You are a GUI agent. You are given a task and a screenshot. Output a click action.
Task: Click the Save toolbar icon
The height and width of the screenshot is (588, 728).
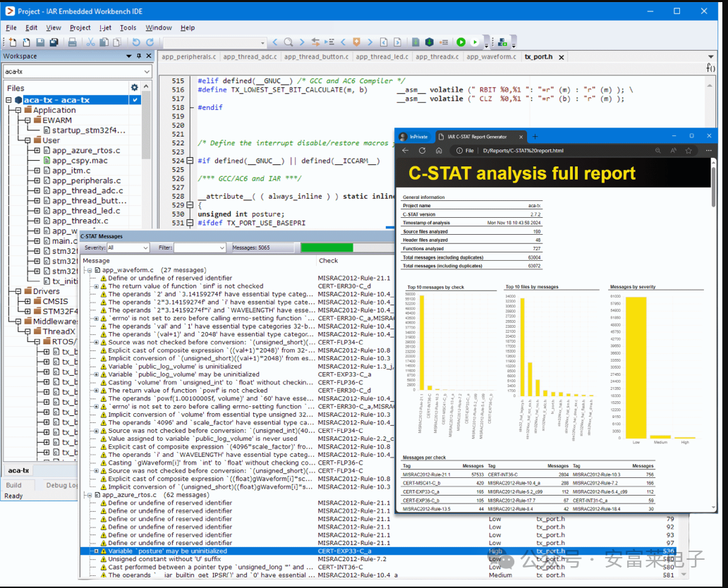(x=40, y=42)
